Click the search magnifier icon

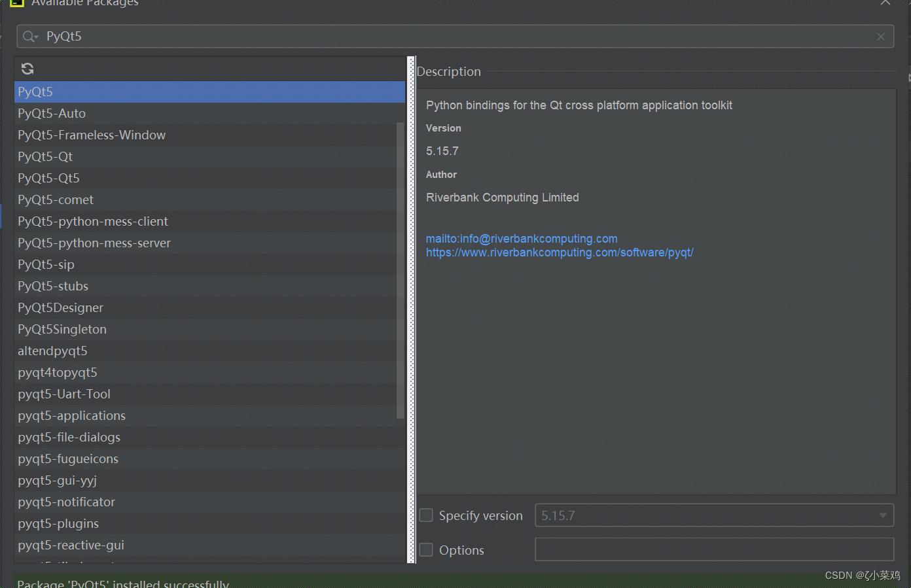29,37
